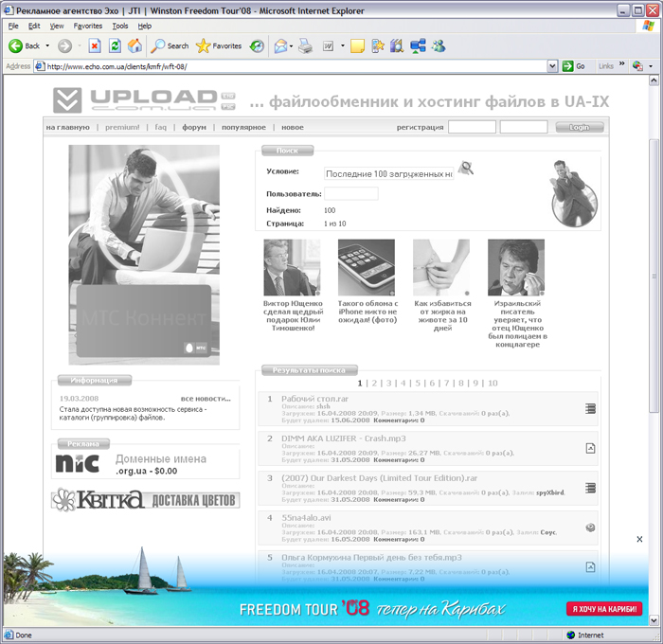This screenshot has height=644, width=663.
Task: Expand the Links toolbar chevron
Action: pyautogui.click(x=621, y=64)
